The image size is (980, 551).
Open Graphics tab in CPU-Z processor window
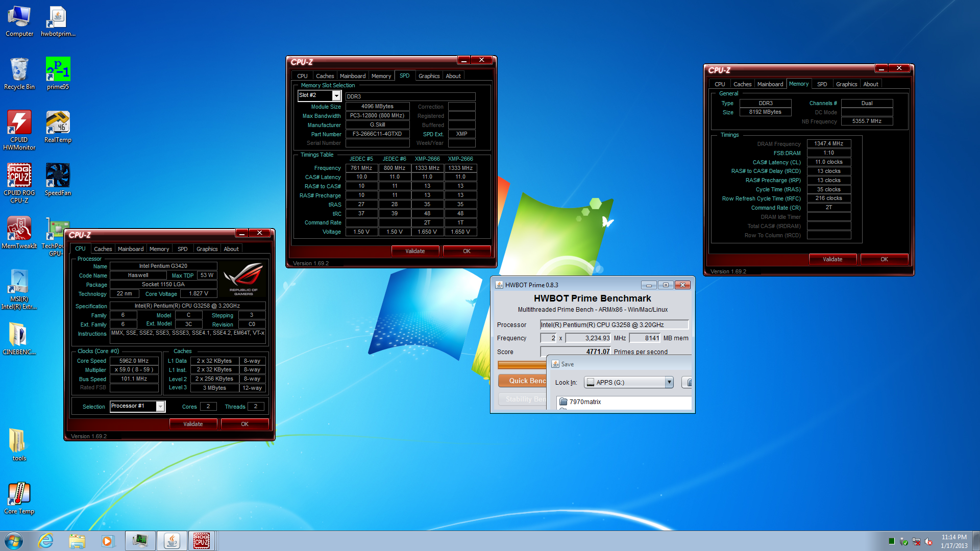(207, 249)
